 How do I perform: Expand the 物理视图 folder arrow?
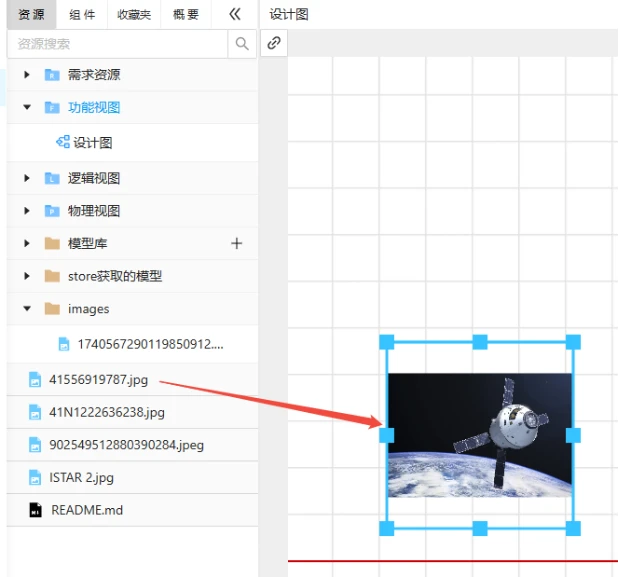pos(27,211)
